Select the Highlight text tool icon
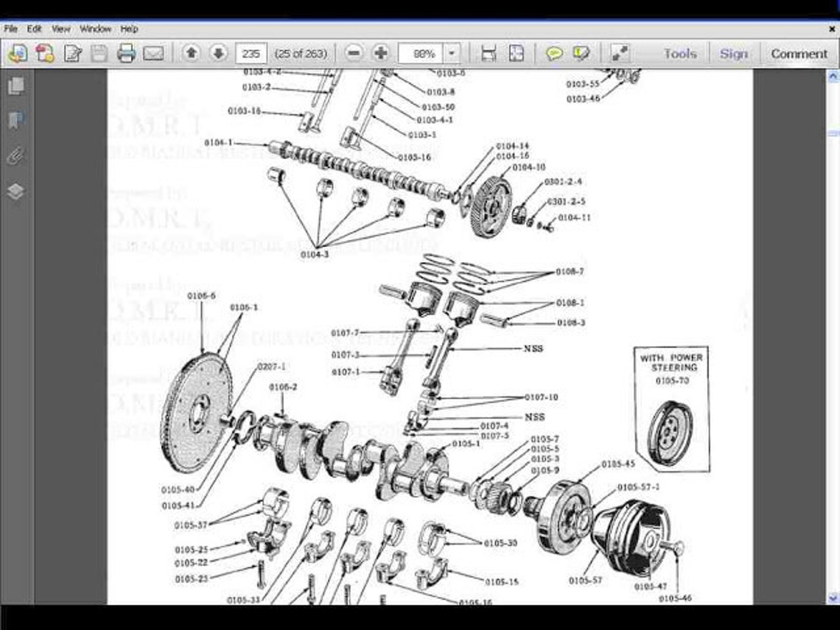Image resolution: width=840 pixels, height=630 pixels. click(x=581, y=52)
